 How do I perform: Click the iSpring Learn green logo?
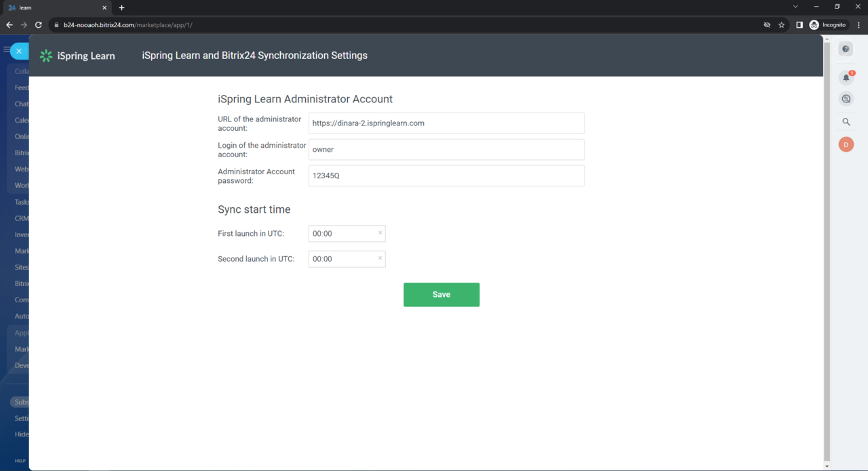(x=46, y=56)
